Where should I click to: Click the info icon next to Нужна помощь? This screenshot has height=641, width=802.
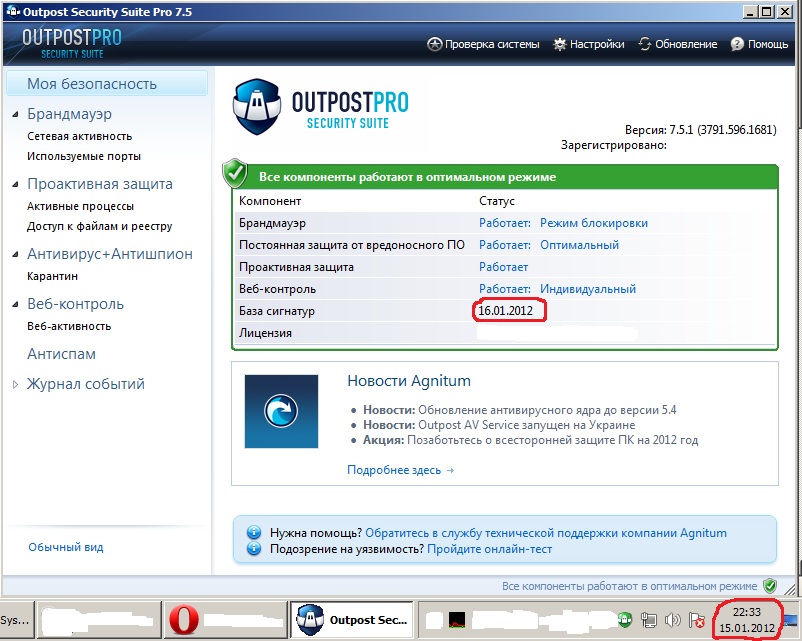pyautogui.click(x=254, y=533)
